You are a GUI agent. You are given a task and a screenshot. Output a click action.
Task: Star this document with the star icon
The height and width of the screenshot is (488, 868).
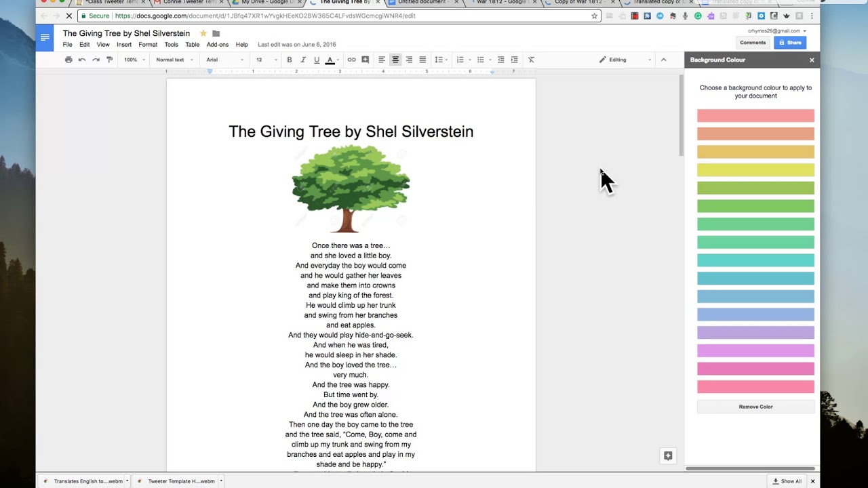coord(203,33)
